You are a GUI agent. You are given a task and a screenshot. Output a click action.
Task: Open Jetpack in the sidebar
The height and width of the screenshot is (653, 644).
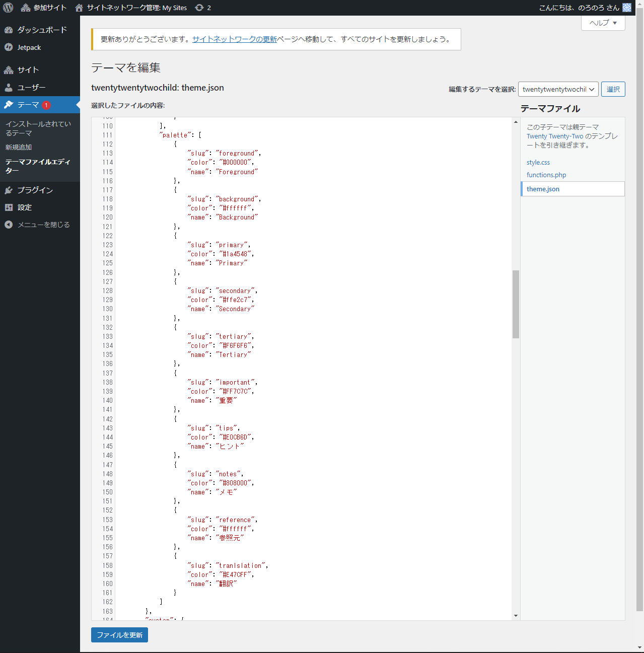29,47
